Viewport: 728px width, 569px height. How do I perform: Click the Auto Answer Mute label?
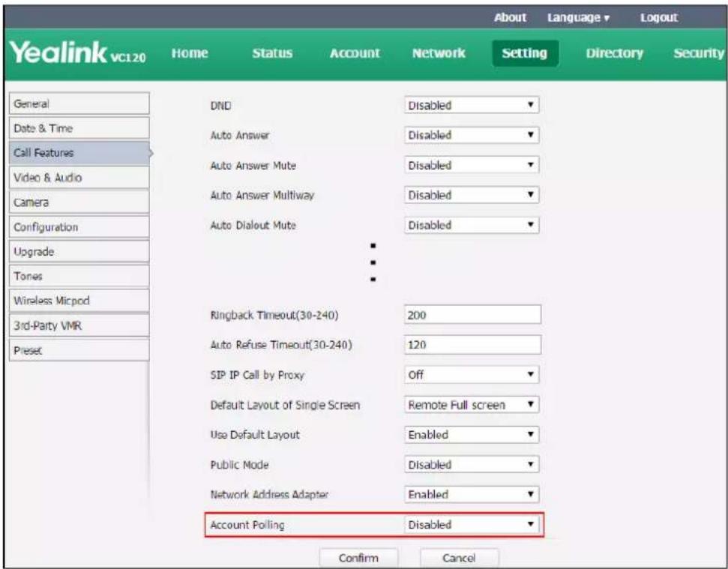253,166
